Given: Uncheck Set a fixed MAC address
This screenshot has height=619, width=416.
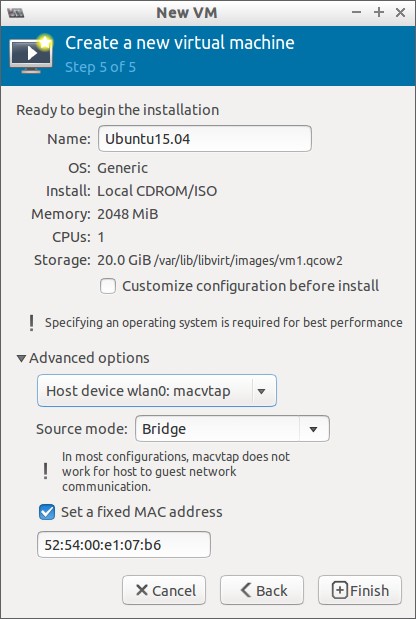Looking at the screenshot, I should (47, 512).
